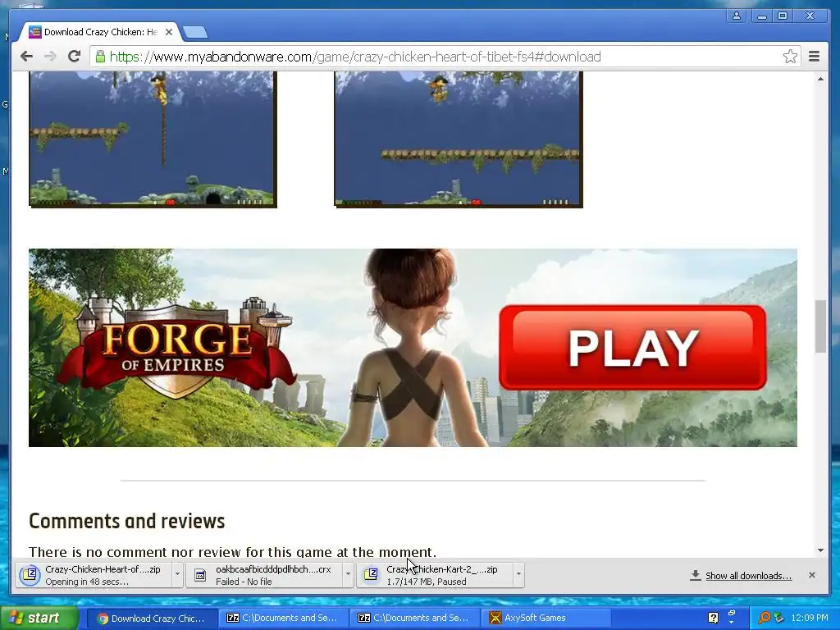
Task: Click the browser forward arrow
Action: click(50, 57)
